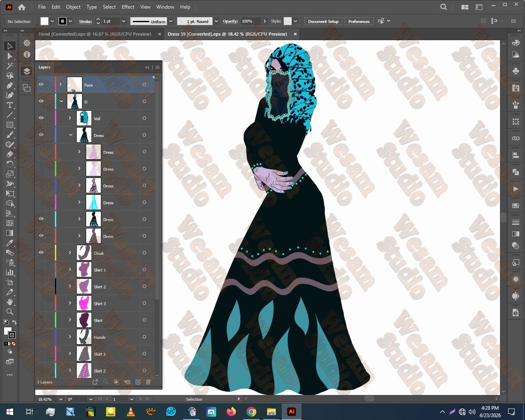Viewport: 525px width, 420px height.
Task: Select the Free Transform tool
Action: pyautogui.click(x=10, y=194)
